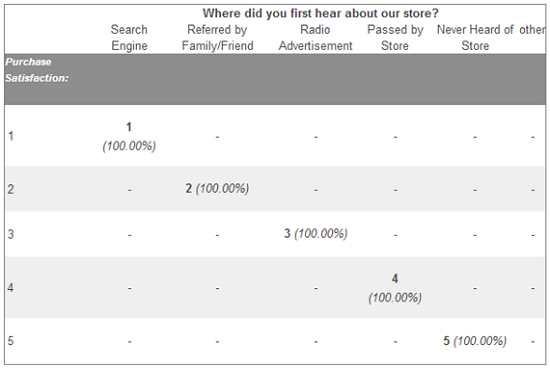Click satisfaction row label 1
550x369 pixels.
click(x=11, y=136)
